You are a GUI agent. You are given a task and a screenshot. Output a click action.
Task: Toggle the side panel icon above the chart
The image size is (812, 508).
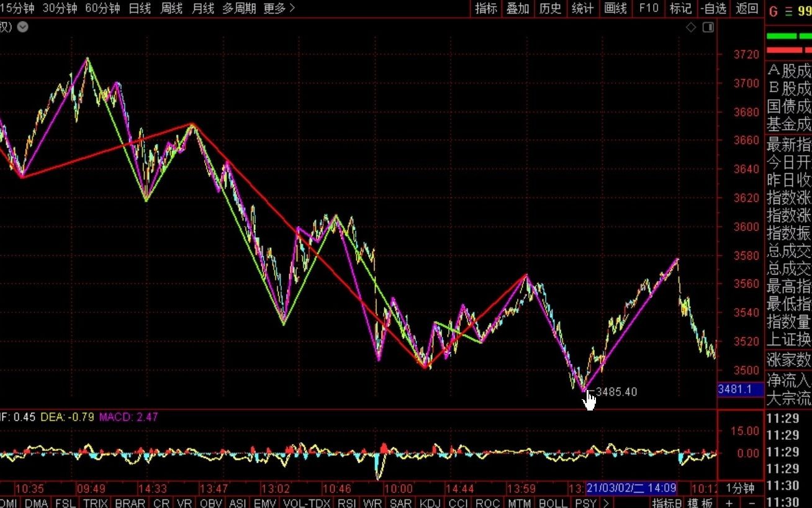point(708,27)
